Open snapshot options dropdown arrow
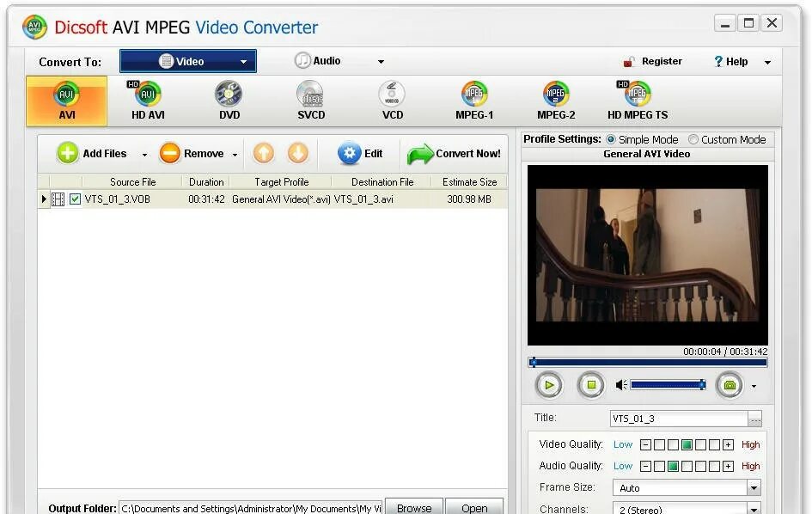The height and width of the screenshot is (514, 812). point(754,386)
